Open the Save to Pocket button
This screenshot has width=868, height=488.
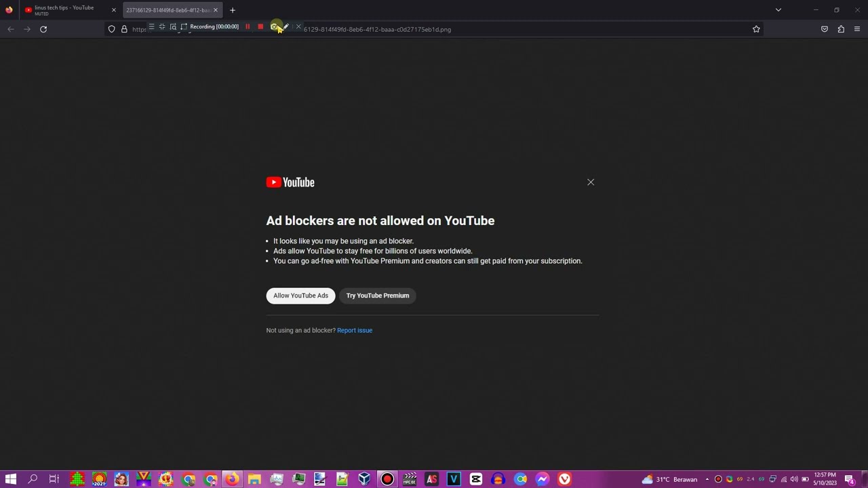[825, 29]
